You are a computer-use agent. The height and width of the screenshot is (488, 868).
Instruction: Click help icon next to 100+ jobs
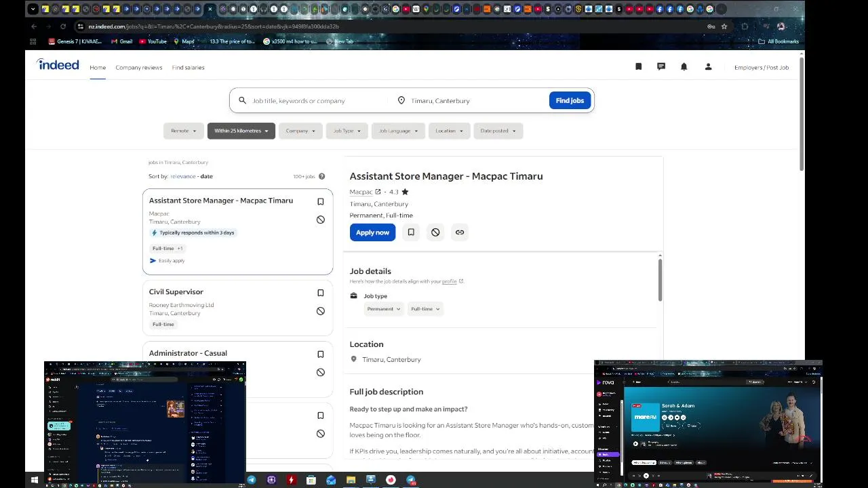click(322, 176)
